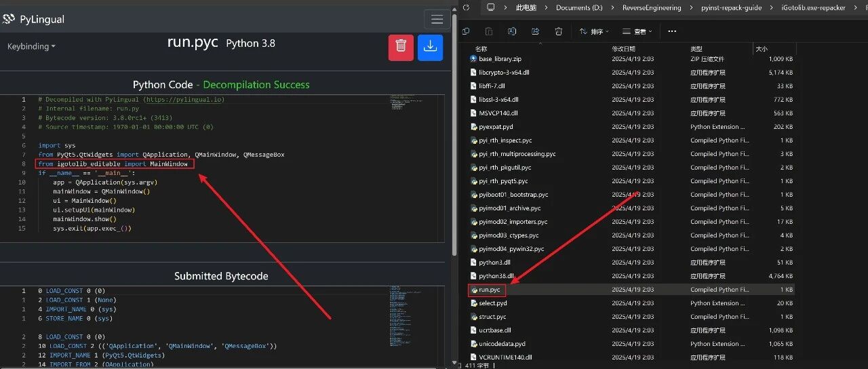Click the select.pyd file icon
The image size is (868, 369).
473,303
